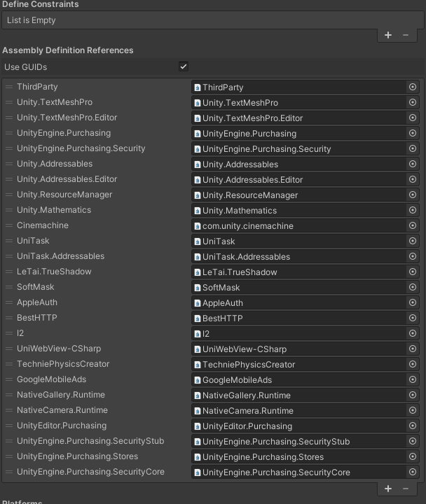Open object picker for Unity.TextMeshPro reference

coord(413,102)
